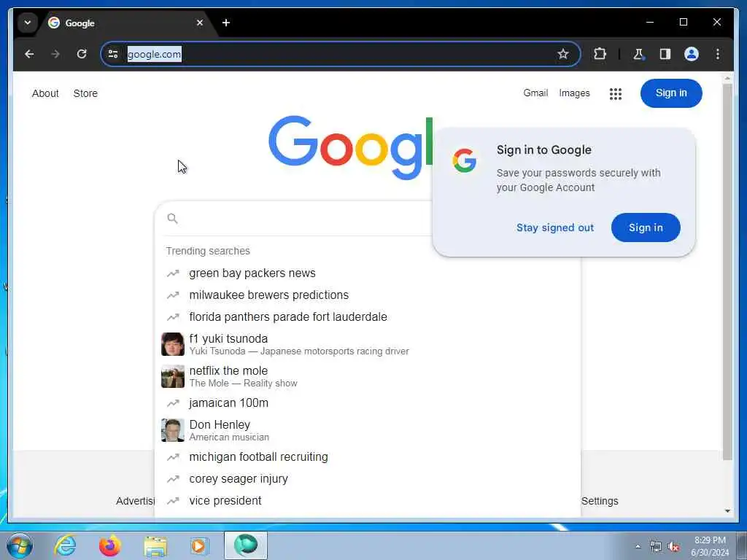Open Settings in the page footer
747x560 pixels.
click(600, 501)
